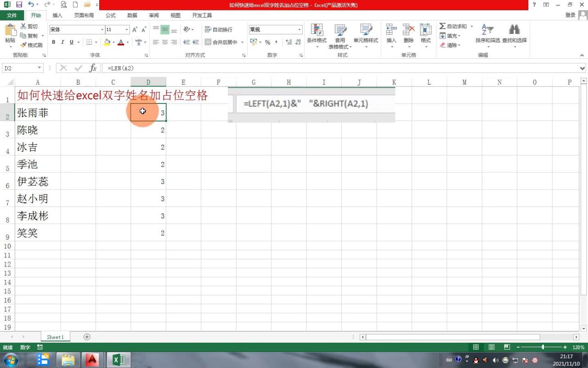Align text right horizontally

pos(174,42)
